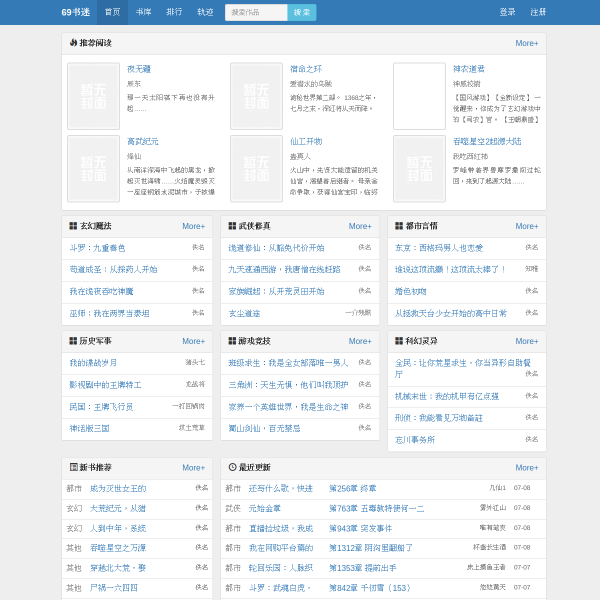
Task: Open More+ for 武侠修真
Action: click(360, 226)
